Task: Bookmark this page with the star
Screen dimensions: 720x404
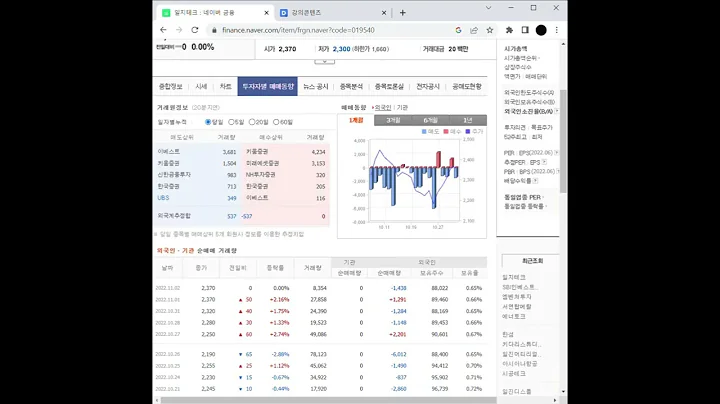Action: [490, 30]
